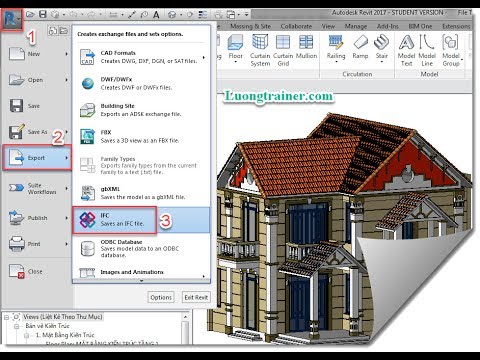Open the Publish submenu
The width and height of the screenshot is (480, 360).
click(x=37, y=218)
